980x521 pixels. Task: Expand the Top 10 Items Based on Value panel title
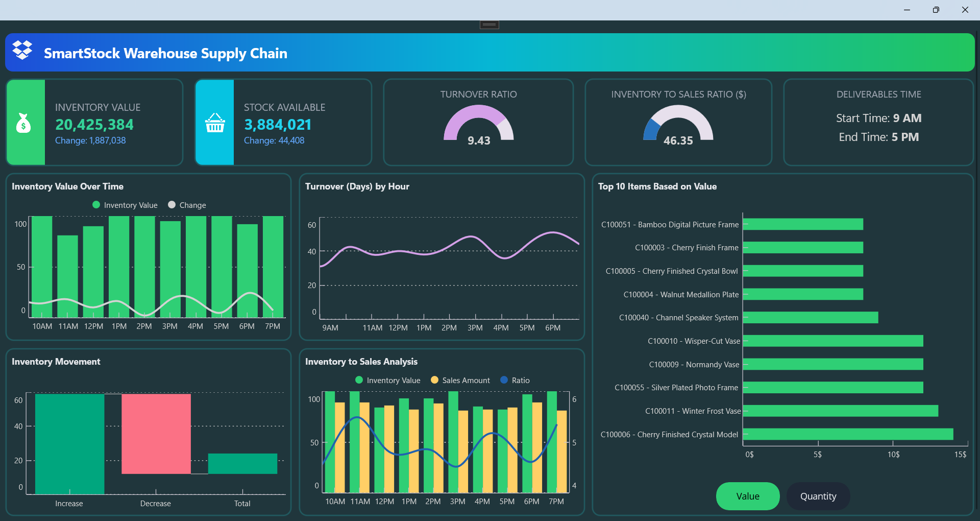coord(657,186)
